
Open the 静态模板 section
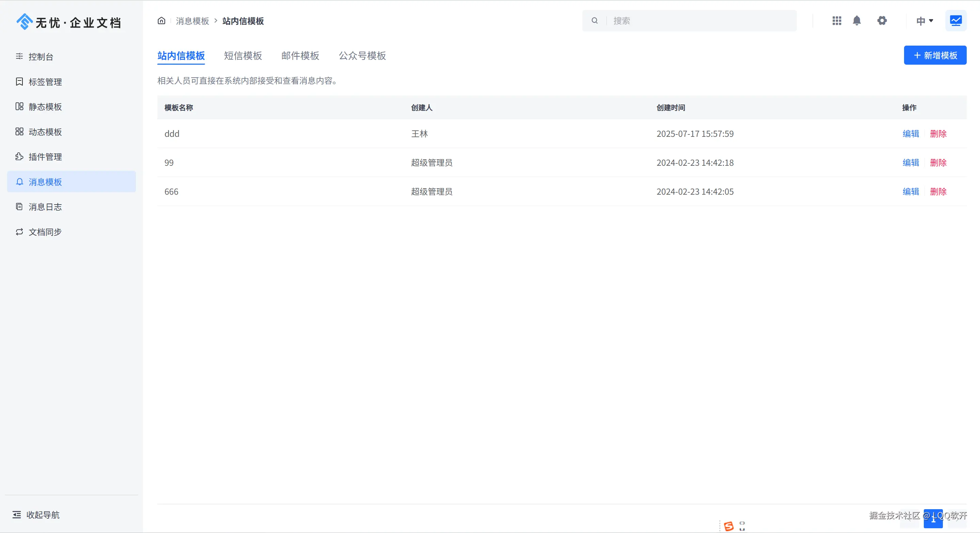[45, 107]
